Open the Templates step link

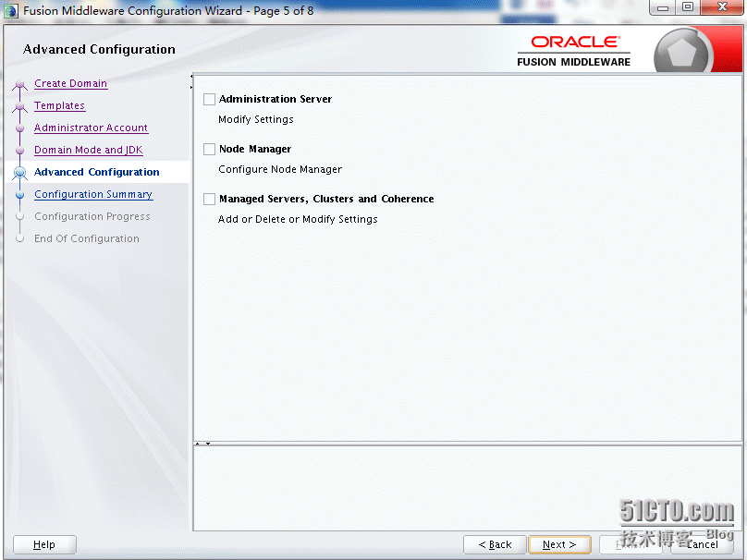coord(59,105)
